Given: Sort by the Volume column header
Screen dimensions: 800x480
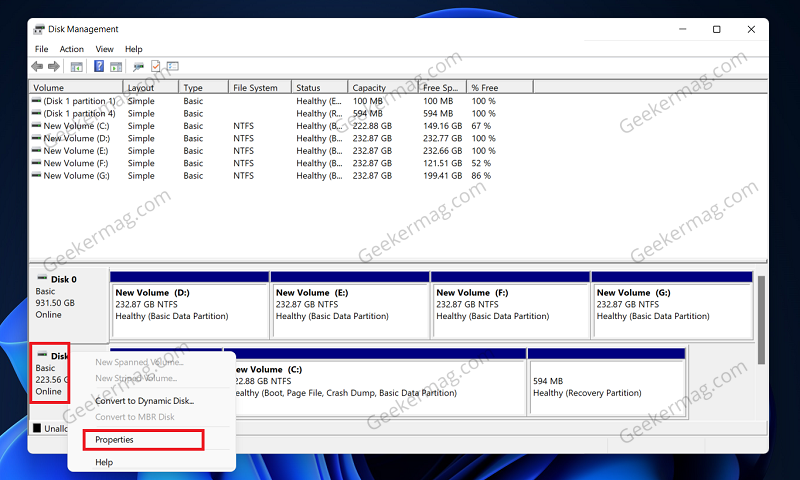Looking at the screenshot, I should point(76,87).
